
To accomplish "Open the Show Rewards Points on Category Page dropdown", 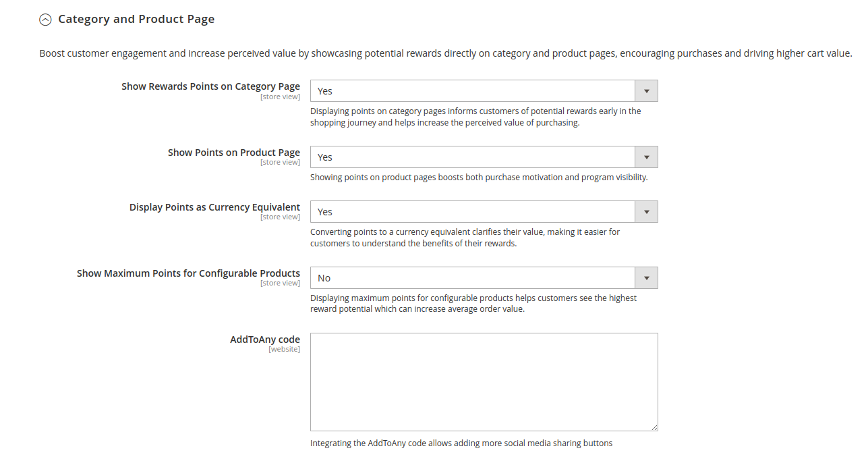I will (x=472, y=90).
